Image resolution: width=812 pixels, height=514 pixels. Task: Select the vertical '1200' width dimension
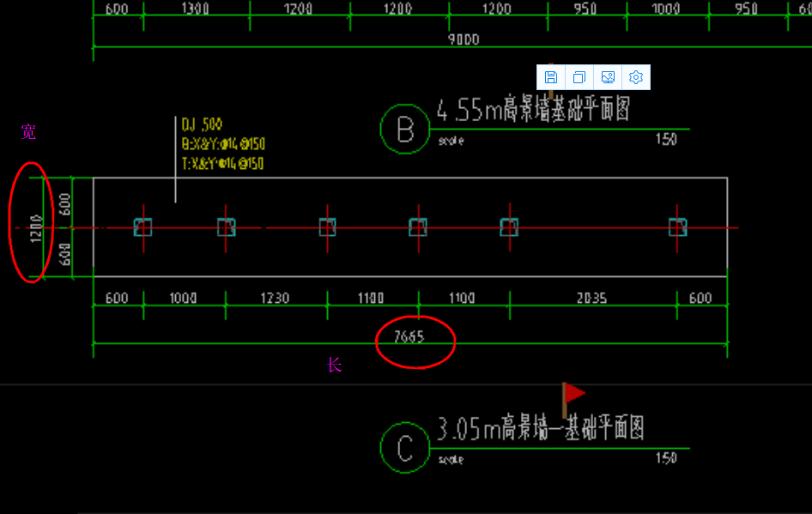pos(35,229)
